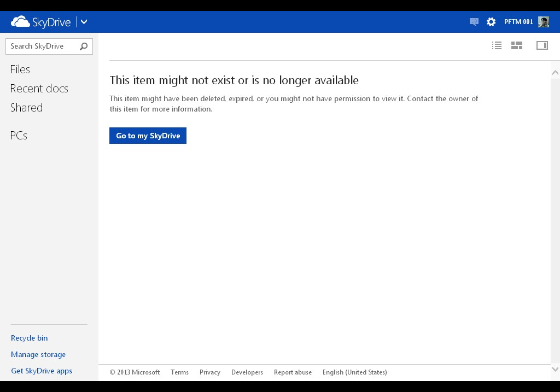Select Files in the sidebar

click(x=20, y=69)
